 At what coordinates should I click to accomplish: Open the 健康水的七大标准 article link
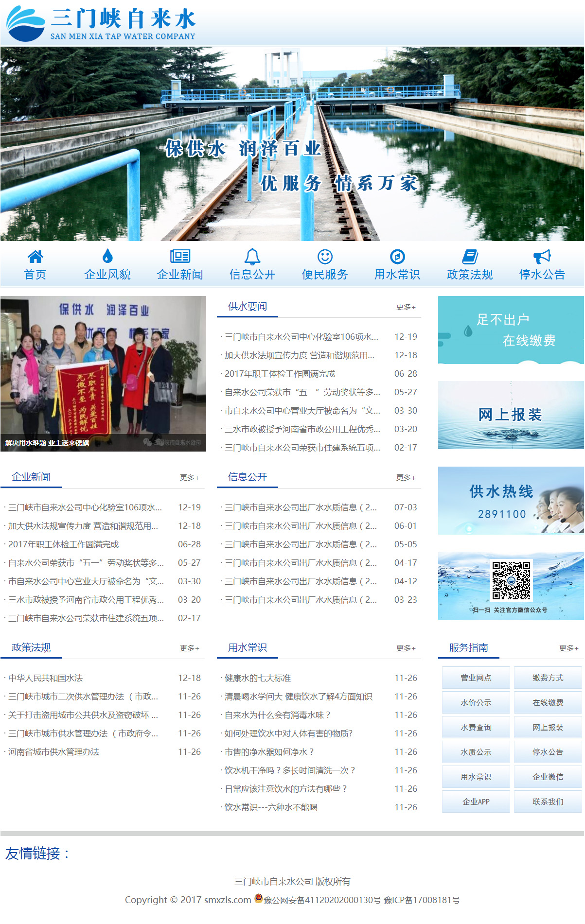click(258, 678)
